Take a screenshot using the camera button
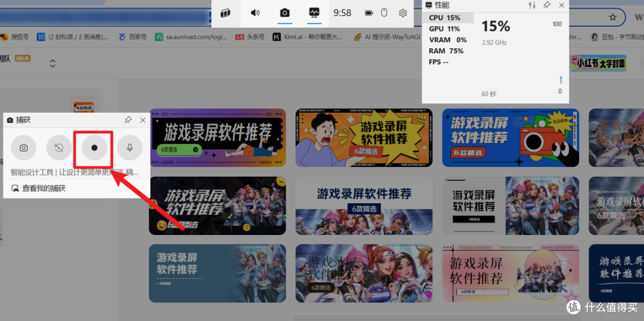The height and width of the screenshot is (321, 644). point(24,147)
